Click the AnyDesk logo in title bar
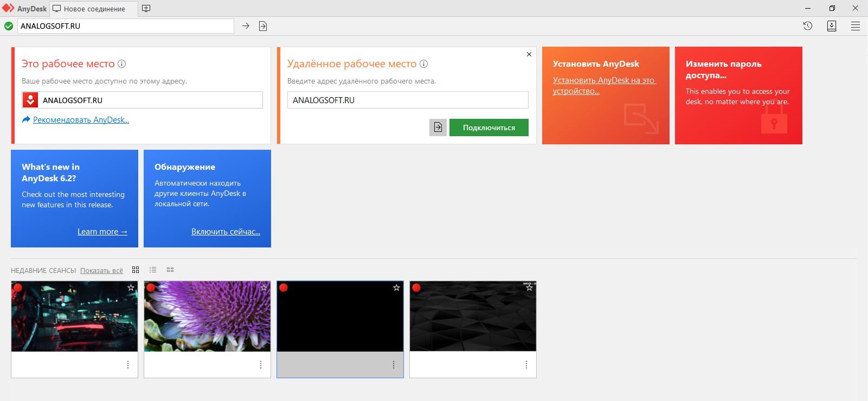The height and width of the screenshot is (401, 868). pyautogui.click(x=8, y=8)
